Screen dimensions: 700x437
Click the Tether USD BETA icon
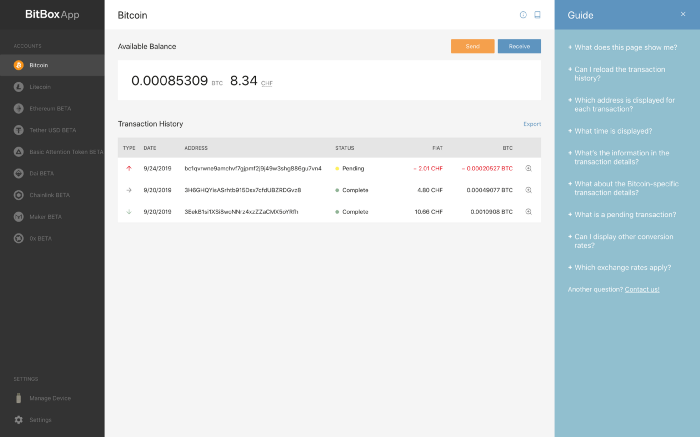pos(18,130)
